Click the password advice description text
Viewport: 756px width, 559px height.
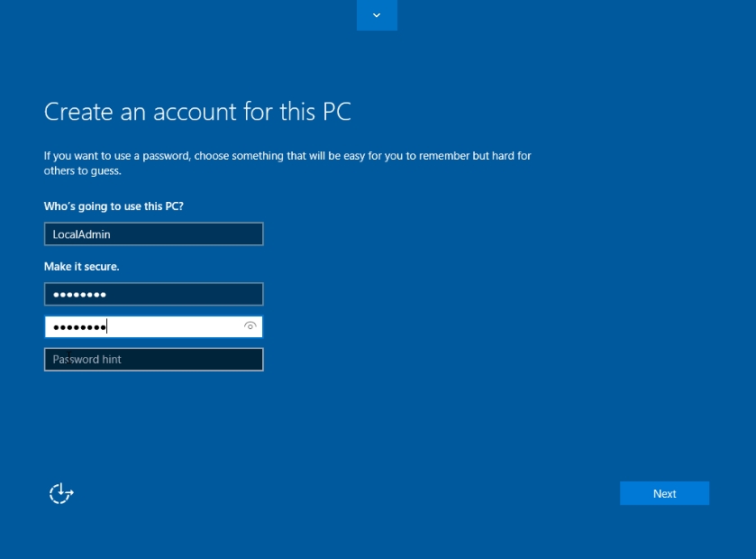click(287, 163)
